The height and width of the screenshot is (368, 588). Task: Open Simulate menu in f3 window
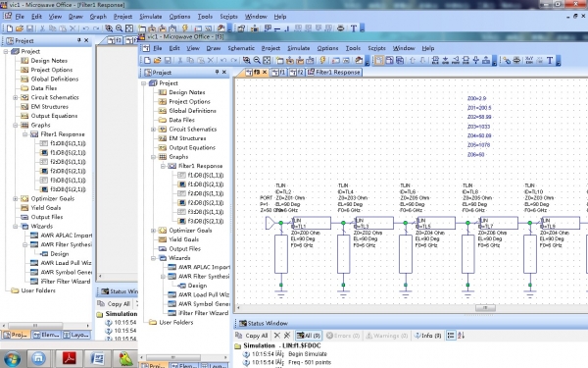click(x=299, y=48)
